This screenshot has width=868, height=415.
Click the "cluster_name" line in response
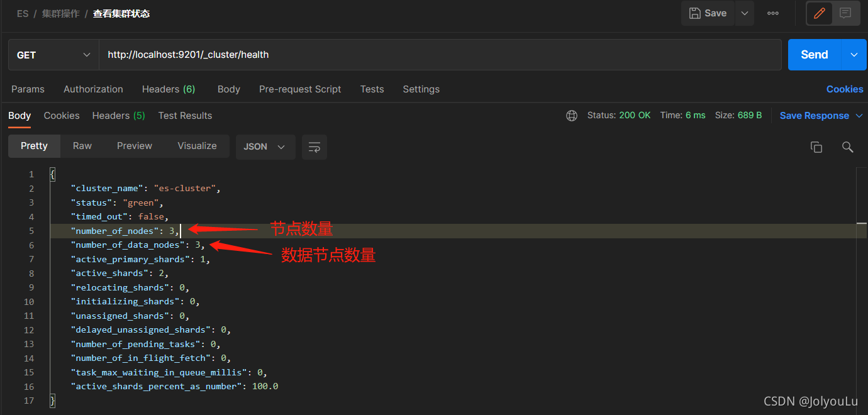click(x=146, y=188)
